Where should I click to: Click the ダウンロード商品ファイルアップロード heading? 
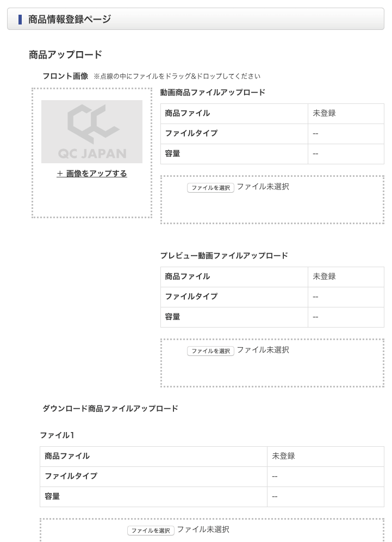tap(110, 408)
